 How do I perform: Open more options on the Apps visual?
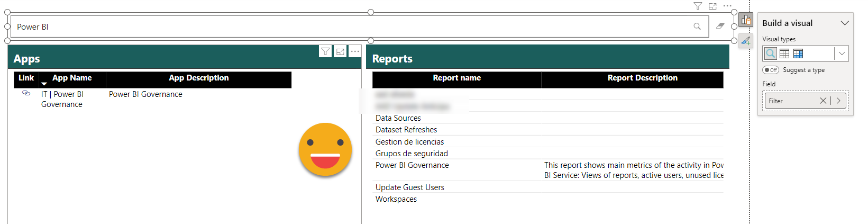[x=355, y=51]
